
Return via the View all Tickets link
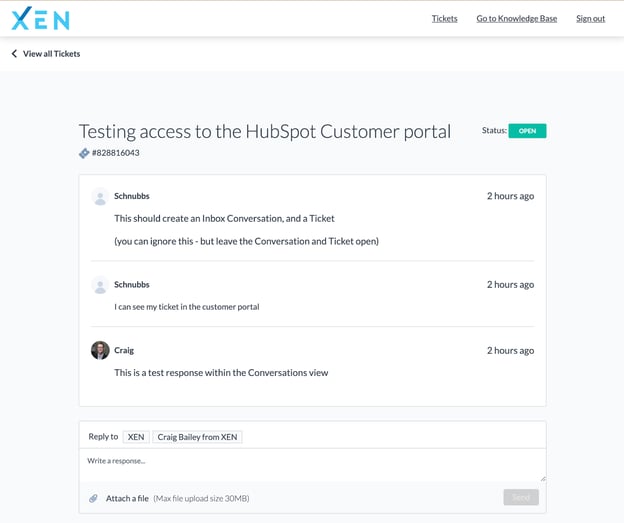pos(51,54)
